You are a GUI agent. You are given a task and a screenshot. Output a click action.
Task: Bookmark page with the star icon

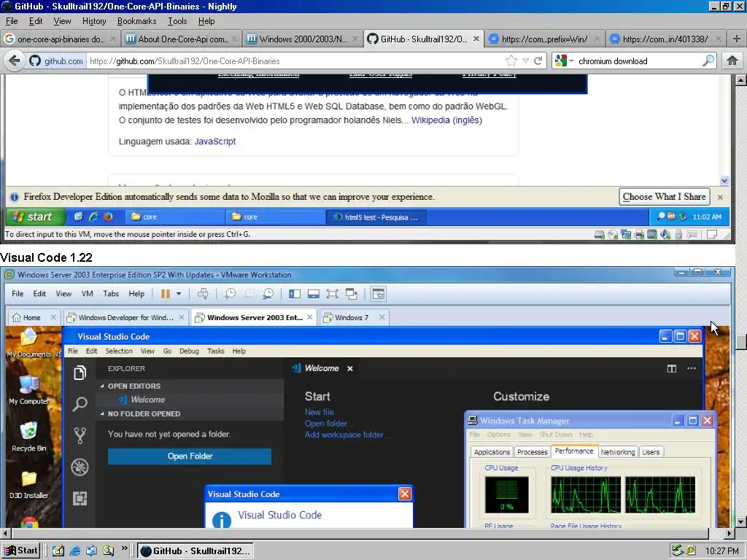click(511, 61)
